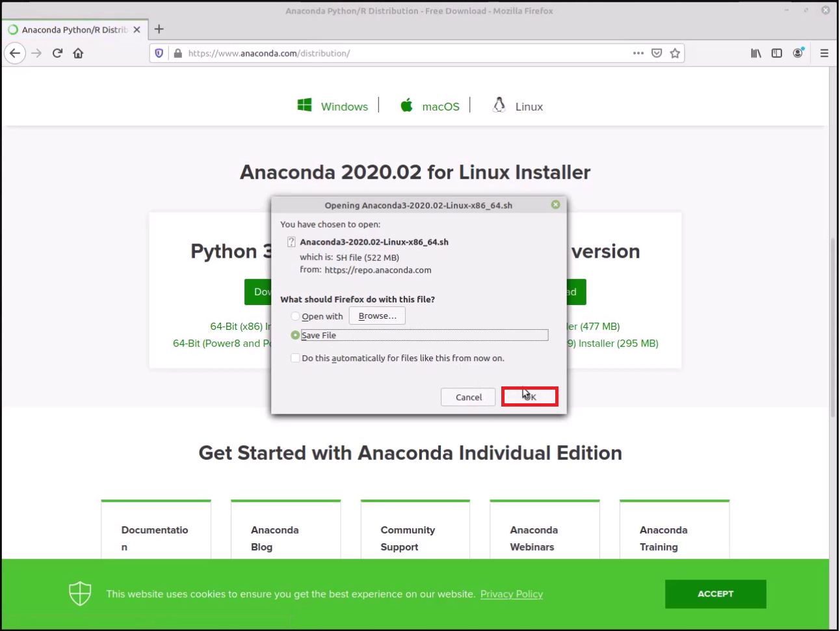Click the page vertical scrollbar

(x=833, y=327)
